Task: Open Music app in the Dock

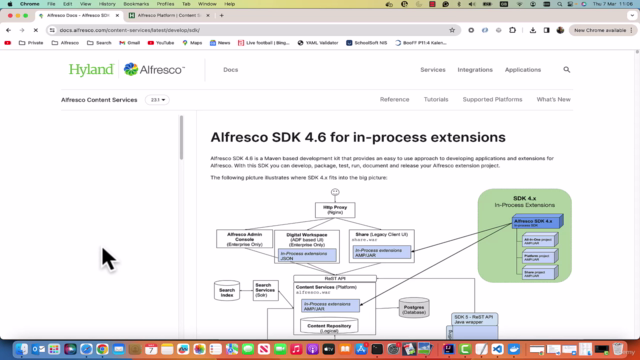Action: click(x=296, y=349)
